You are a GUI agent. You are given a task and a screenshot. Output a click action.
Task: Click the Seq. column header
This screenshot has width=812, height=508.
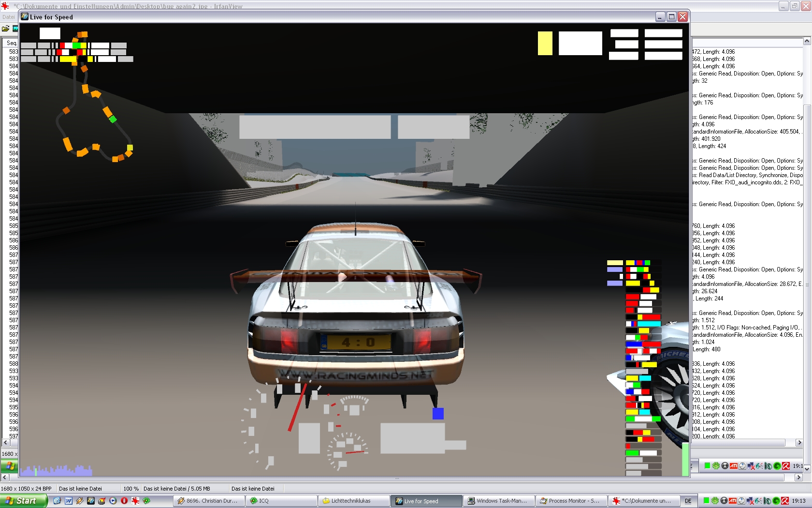[11, 43]
